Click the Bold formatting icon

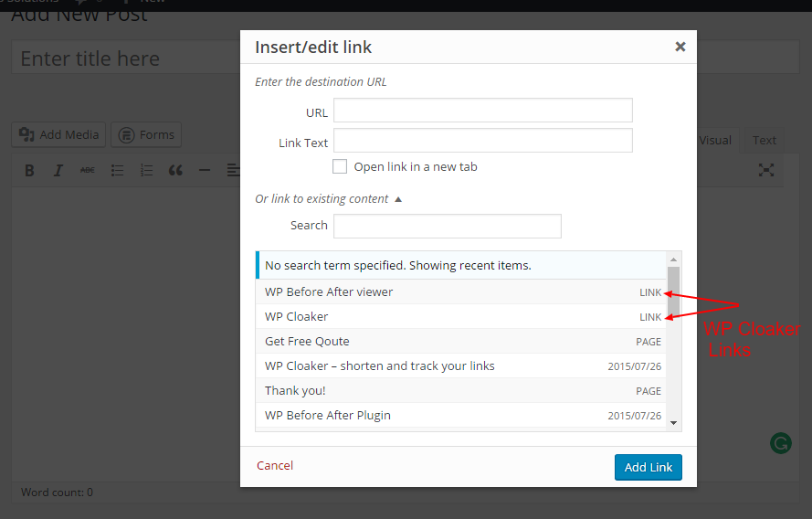pos(29,170)
